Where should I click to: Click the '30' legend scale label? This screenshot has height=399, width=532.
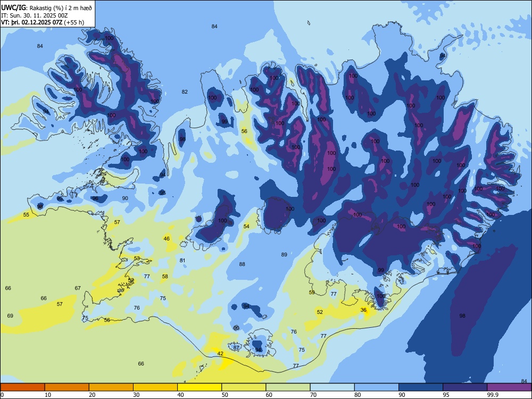[x=136, y=395]
